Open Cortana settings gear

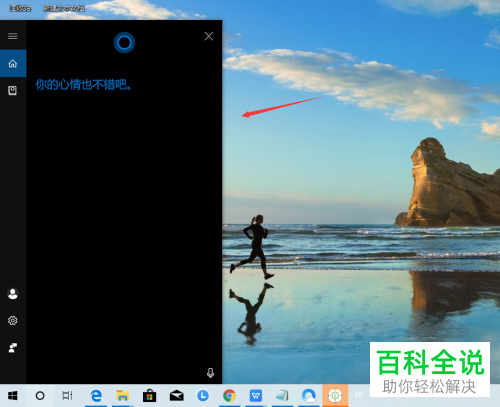13,321
